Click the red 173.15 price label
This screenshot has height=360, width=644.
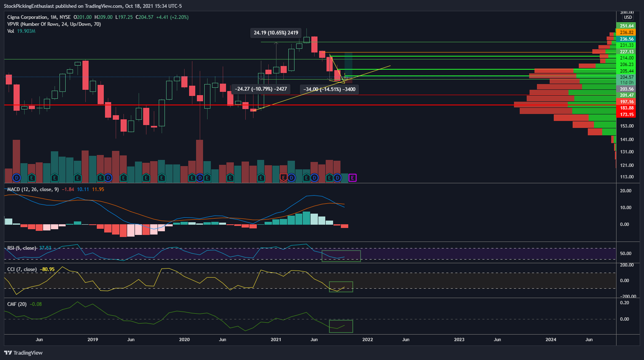point(626,115)
